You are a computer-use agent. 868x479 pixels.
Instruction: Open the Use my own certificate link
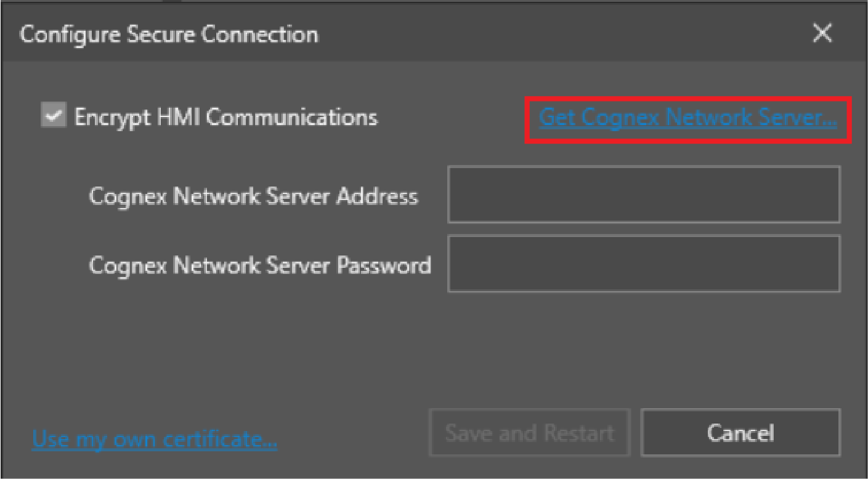pos(155,440)
